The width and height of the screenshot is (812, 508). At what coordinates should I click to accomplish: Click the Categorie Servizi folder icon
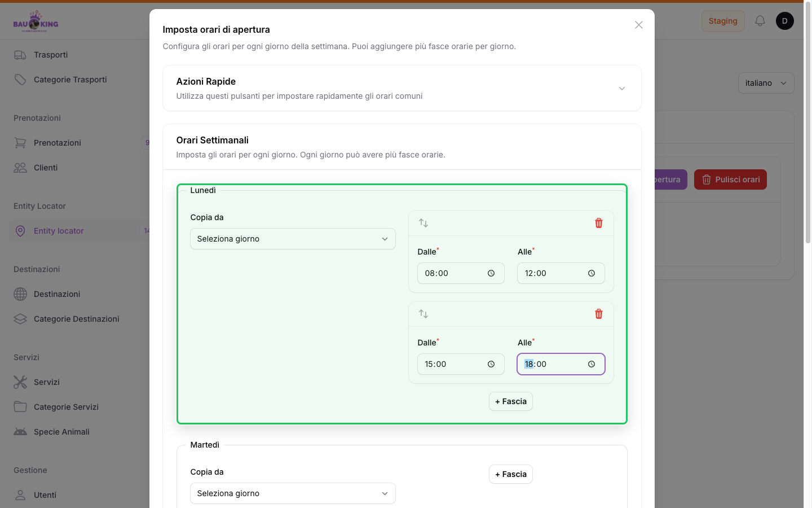point(20,407)
